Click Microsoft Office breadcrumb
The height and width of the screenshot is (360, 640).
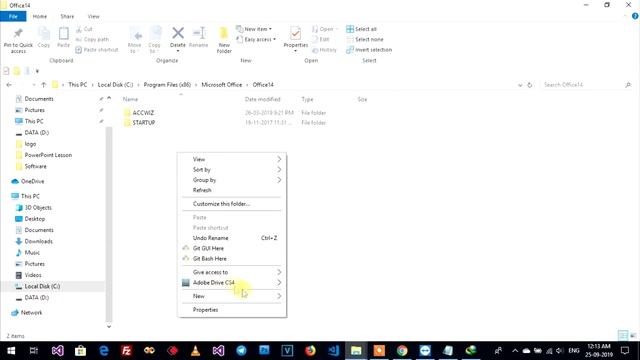[222, 85]
